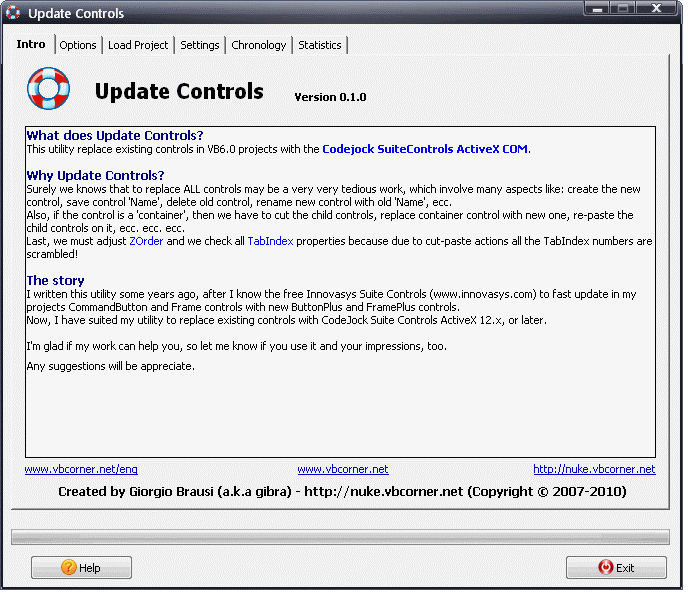Click the 'What does Update Controls?' heading
Screen dimensions: 689x595
(115, 135)
